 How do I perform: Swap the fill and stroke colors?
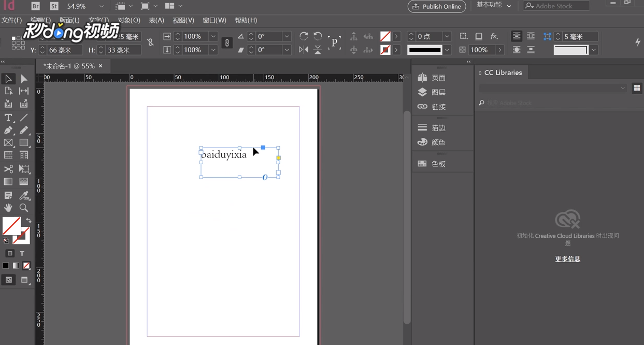click(x=28, y=221)
